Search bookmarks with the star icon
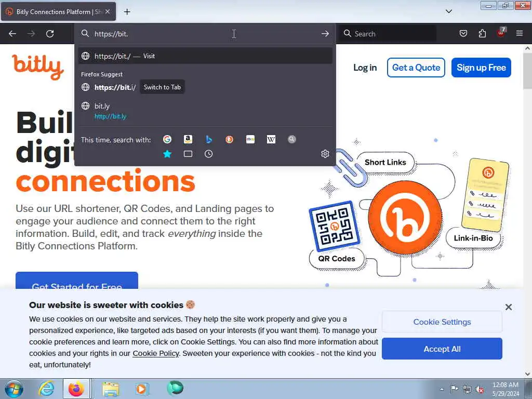This screenshot has height=399, width=532. pos(167,154)
